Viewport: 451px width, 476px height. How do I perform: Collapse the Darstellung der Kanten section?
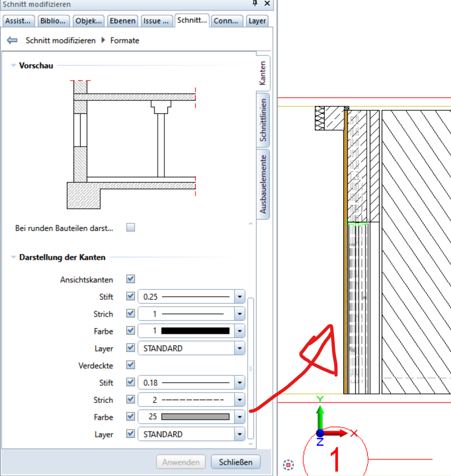(13, 257)
